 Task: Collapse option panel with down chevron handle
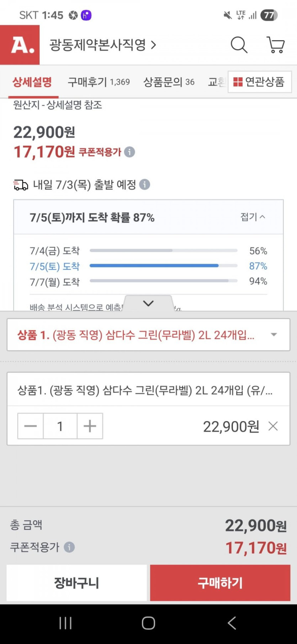pos(148,303)
